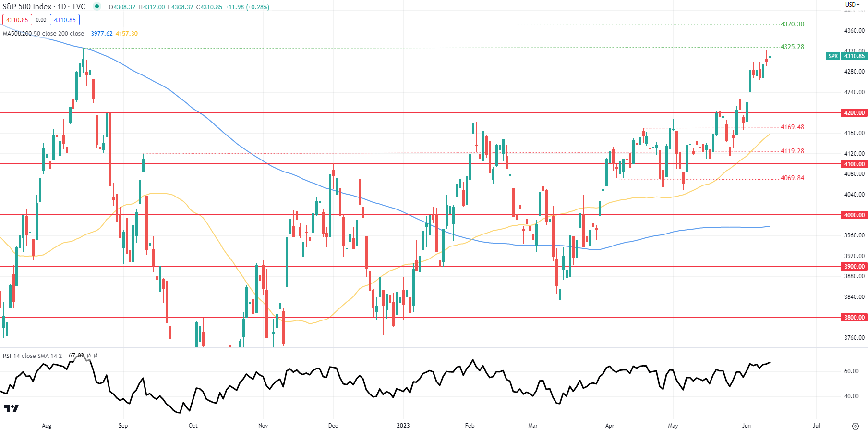Viewport: 868px width, 431px height.
Task: Click the Mar label on time axis
Action: coord(533,426)
